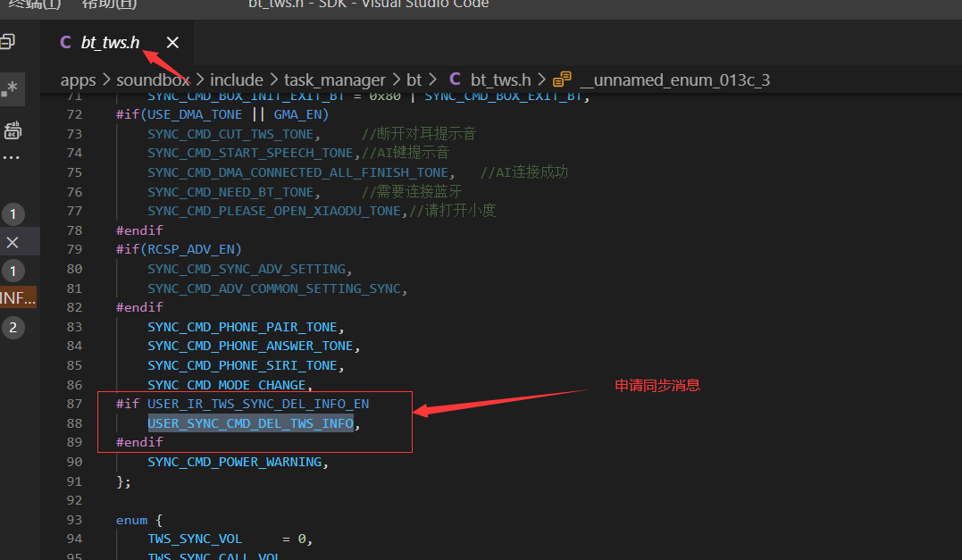The image size is (962, 560).
Task: Click USER_IR_TWS_SYNC_DEL_INFO_EN macro on line 87
Action: click(x=258, y=404)
